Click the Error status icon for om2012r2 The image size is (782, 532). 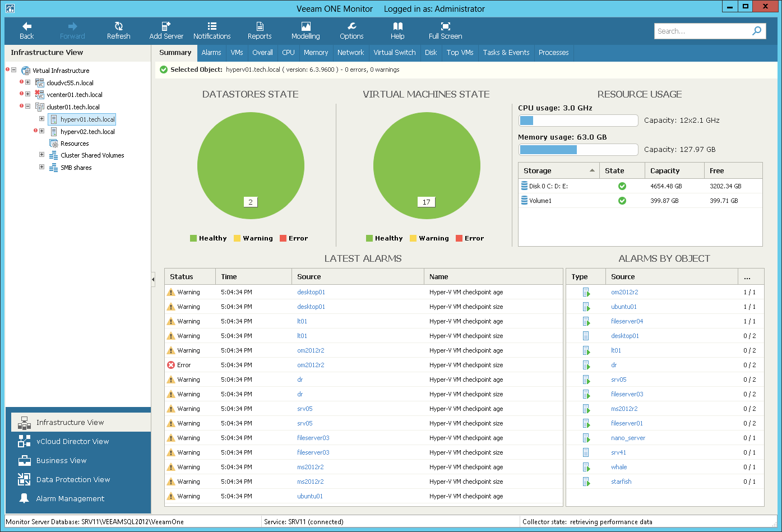click(171, 365)
